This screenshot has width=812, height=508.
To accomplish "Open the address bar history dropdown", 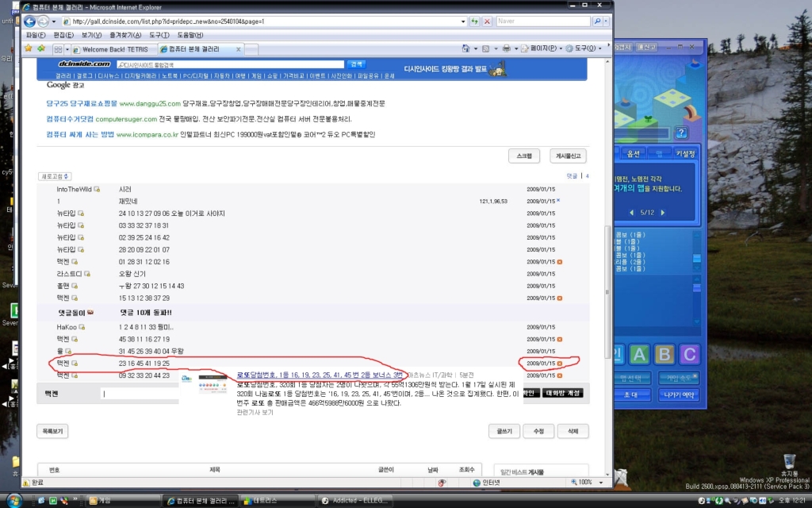I will pyautogui.click(x=463, y=21).
